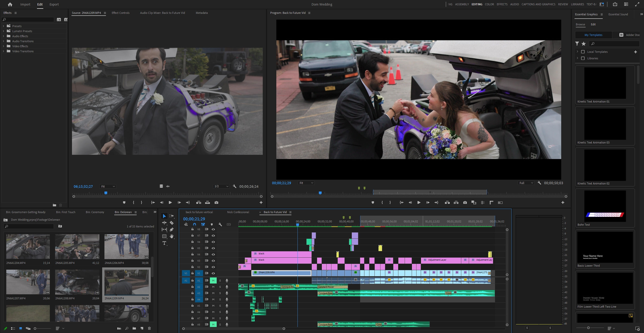Image resolution: width=644 pixels, height=333 pixels.
Task: Toggle mute on audio track A2
Action: (x=213, y=287)
